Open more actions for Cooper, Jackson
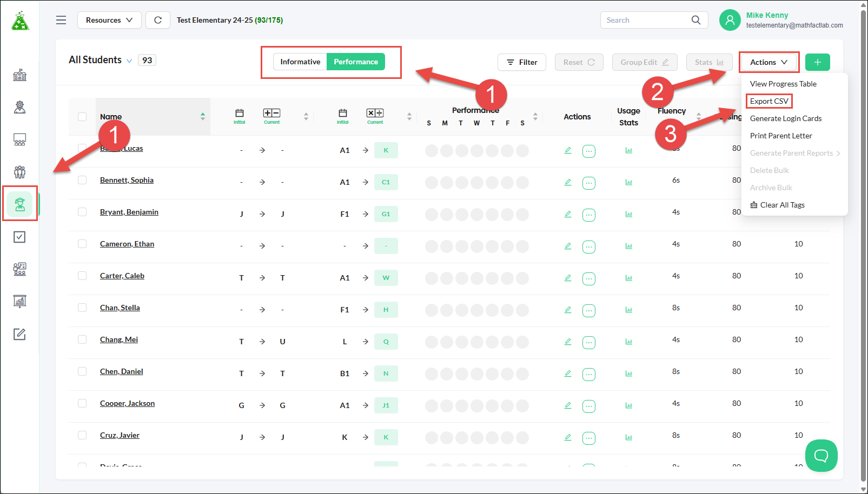 (589, 406)
